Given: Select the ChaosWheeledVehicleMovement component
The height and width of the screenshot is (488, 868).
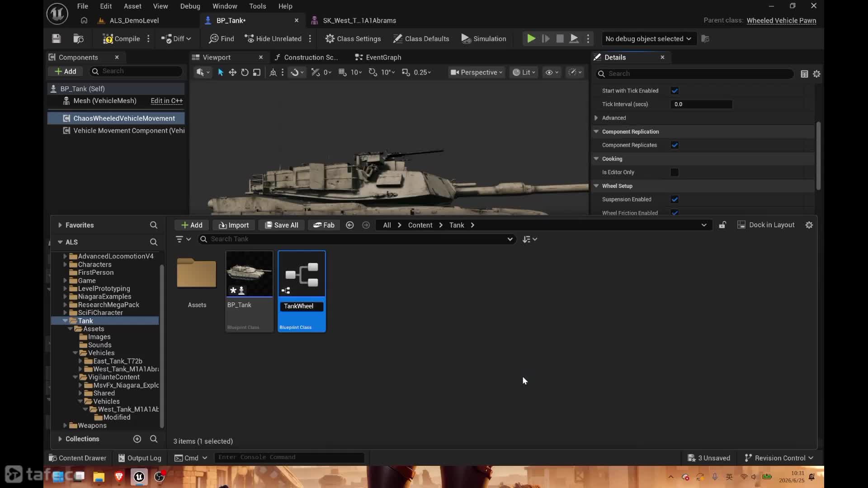Looking at the screenshot, I should click(x=116, y=118).
